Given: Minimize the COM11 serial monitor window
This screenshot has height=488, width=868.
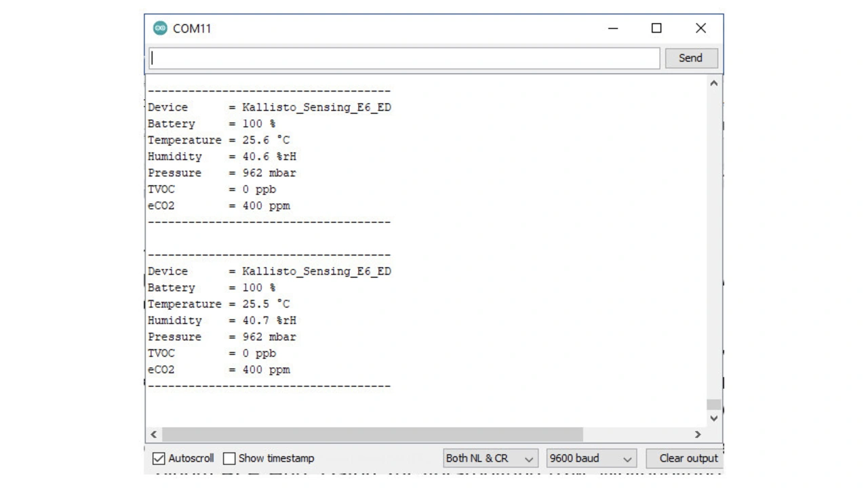Looking at the screenshot, I should coord(613,28).
